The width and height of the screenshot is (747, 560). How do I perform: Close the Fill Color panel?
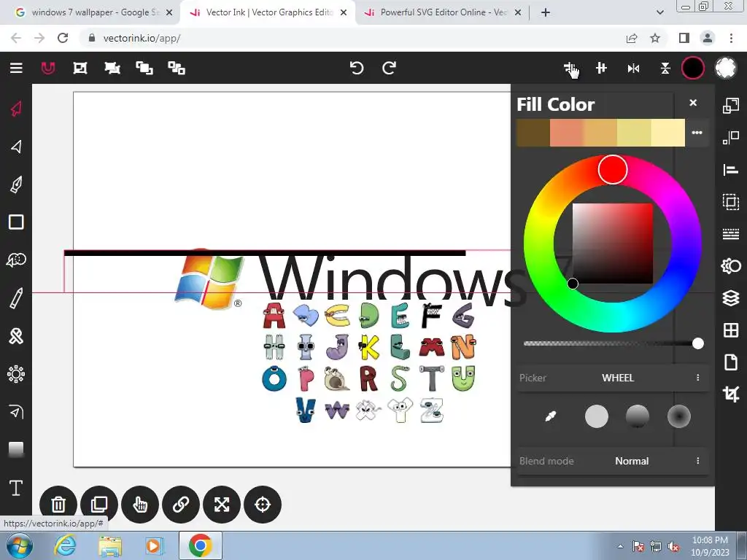click(693, 103)
